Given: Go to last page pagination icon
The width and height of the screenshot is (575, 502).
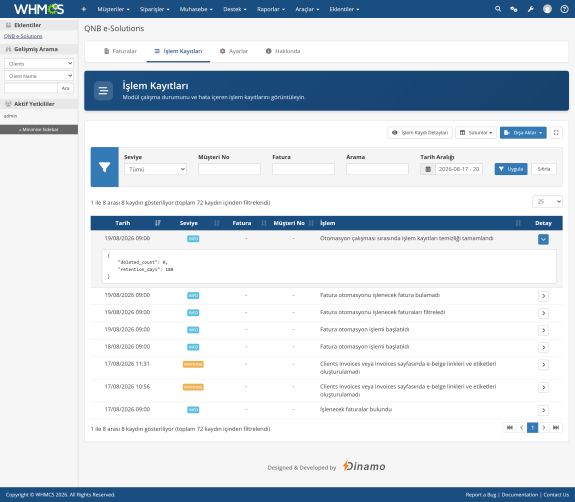Looking at the screenshot, I should 556,428.
